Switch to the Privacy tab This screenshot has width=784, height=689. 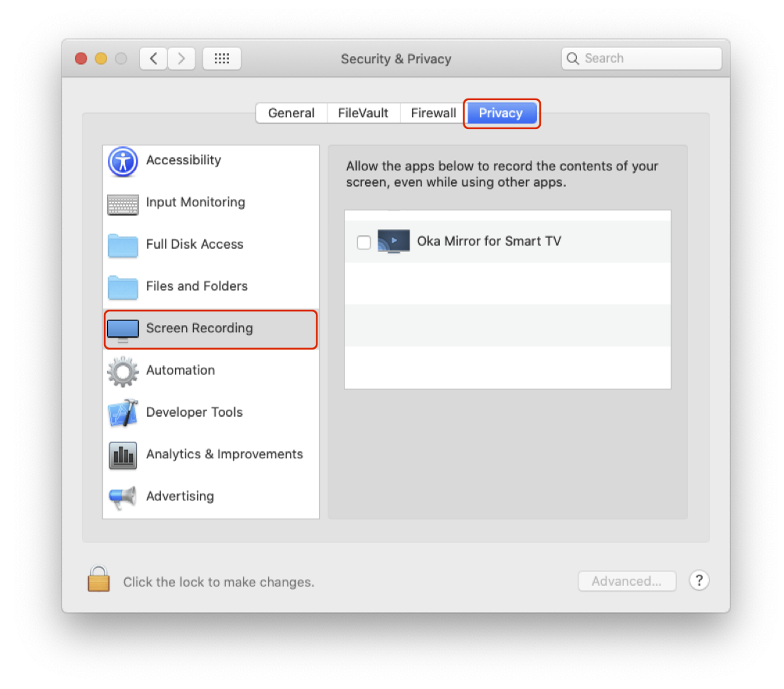coord(501,113)
